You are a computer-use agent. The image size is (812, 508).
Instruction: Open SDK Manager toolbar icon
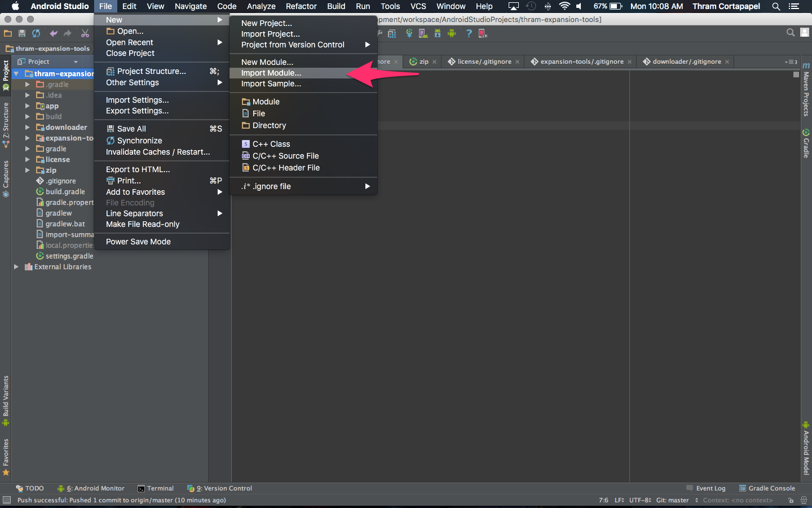point(437,34)
